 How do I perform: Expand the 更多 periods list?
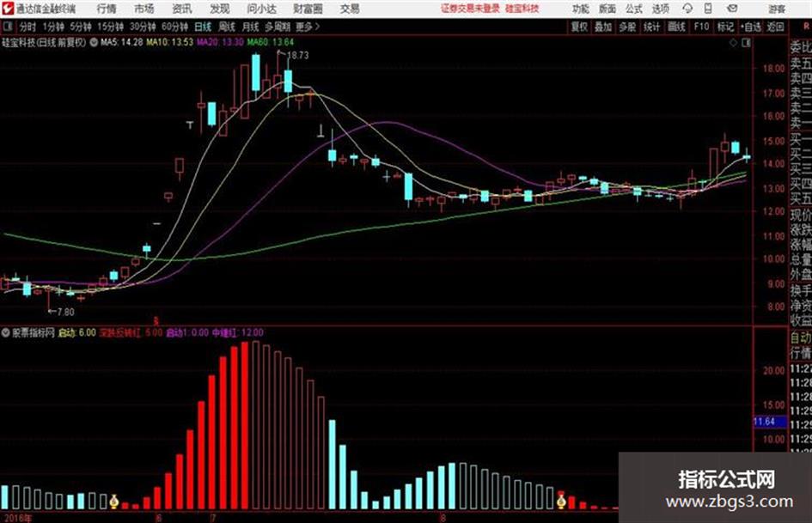[x=308, y=27]
